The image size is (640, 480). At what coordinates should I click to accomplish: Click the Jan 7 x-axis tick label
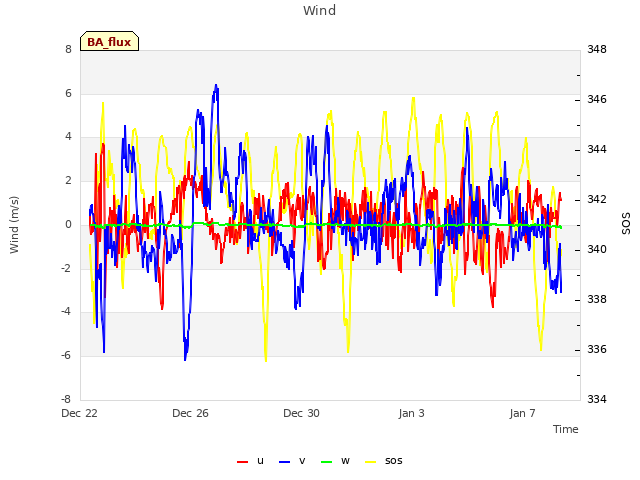(x=522, y=413)
